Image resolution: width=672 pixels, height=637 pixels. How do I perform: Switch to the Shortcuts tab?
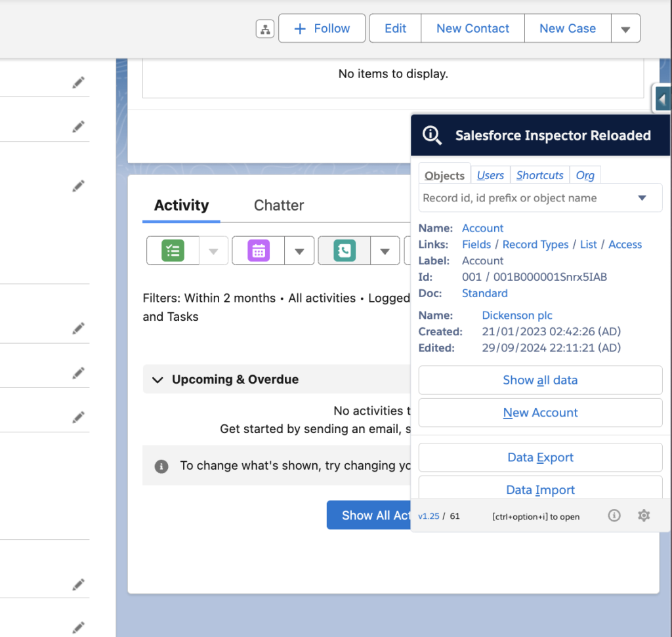click(539, 175)
